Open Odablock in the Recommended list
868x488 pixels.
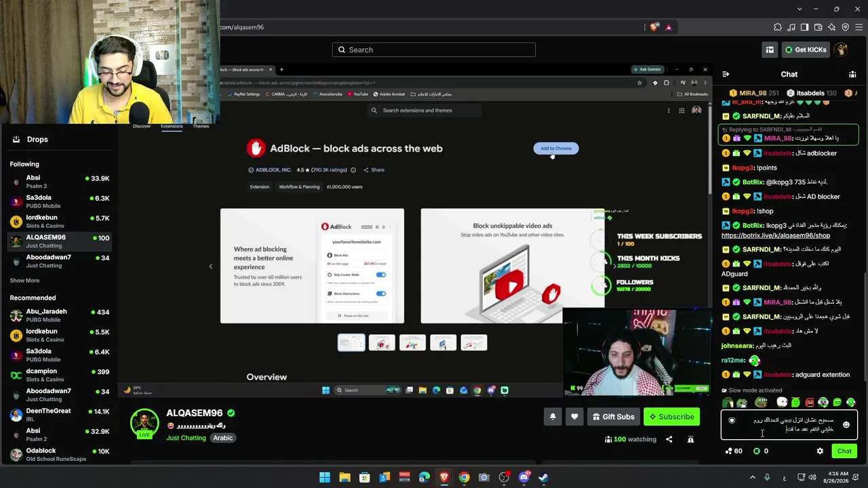click(x=60, y=454)
